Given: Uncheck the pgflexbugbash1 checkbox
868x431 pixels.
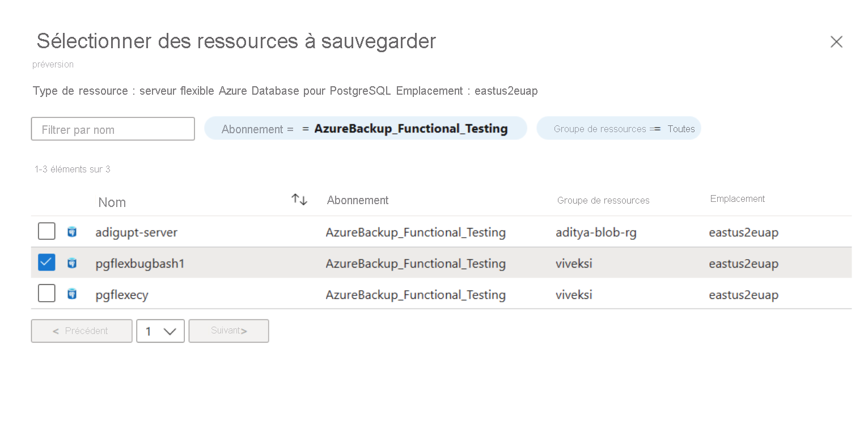Looking at the screenshot, I should tap(46, 263).
